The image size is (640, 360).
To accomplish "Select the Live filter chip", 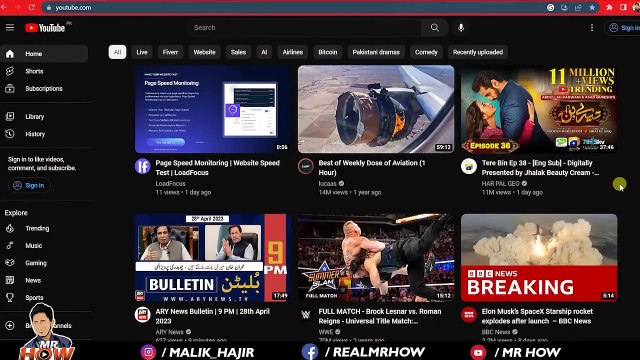I will [142, 52].
